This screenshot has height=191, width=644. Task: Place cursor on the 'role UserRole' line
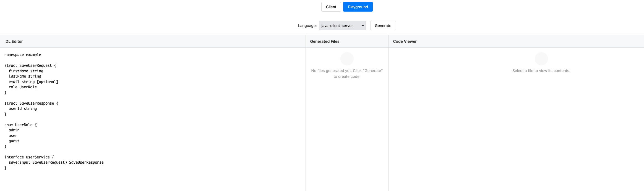[x=23, y=87]
